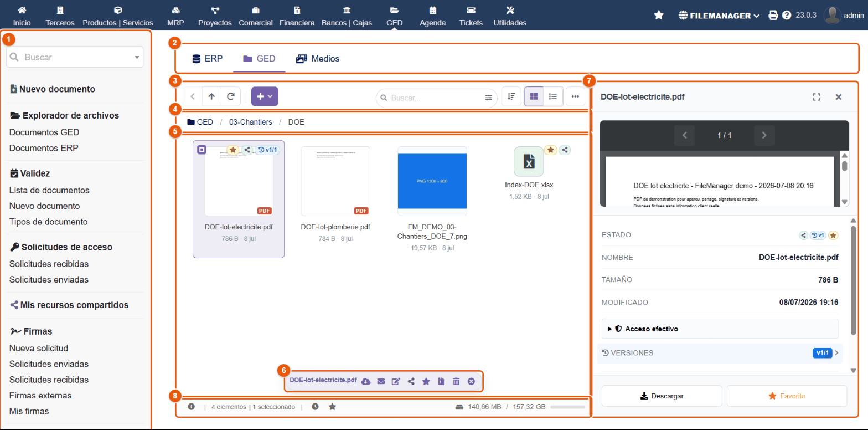Toggle selection checkbox on DOE-lot-electricite.pdf

(x=202, y=150)
